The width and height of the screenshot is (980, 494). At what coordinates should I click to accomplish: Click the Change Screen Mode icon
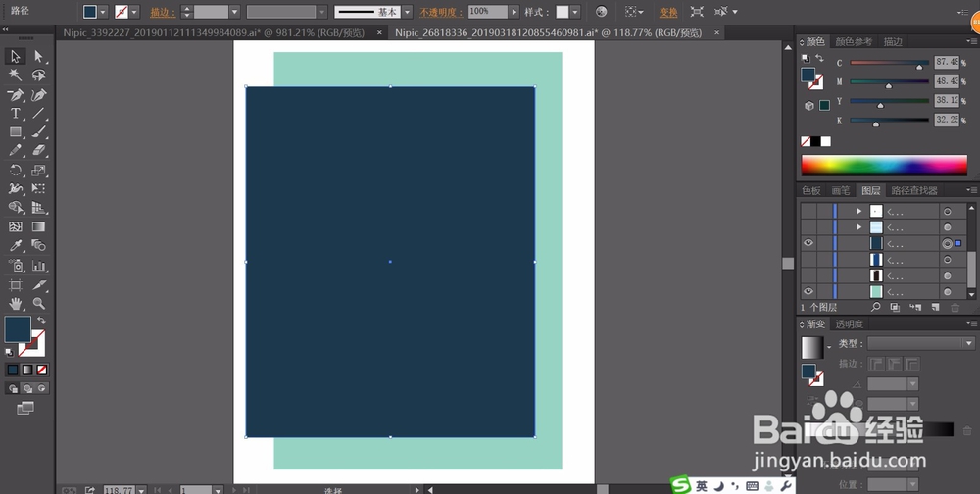click(x=25, y=409)
